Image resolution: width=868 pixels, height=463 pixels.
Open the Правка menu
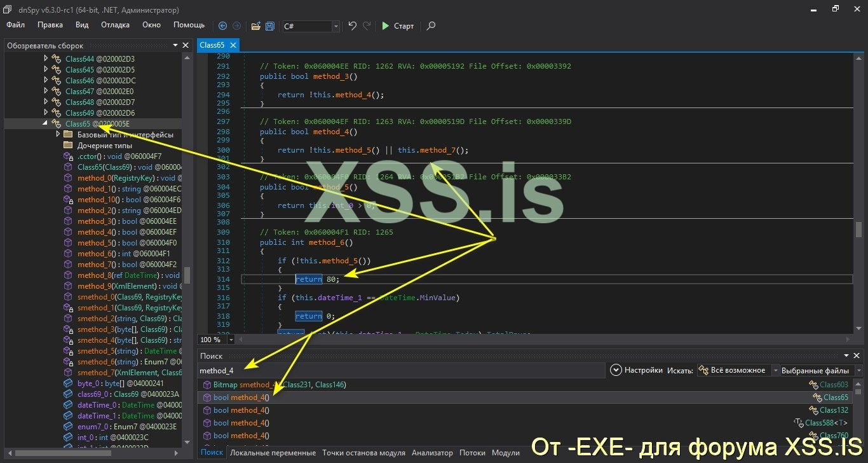(x=50, y=25)
